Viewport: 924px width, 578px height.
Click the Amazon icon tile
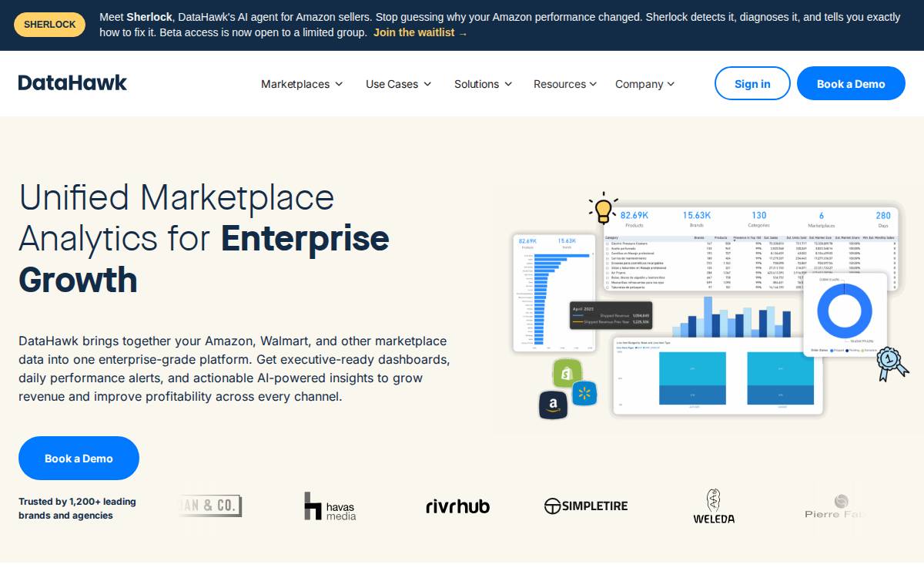(553, 404)
